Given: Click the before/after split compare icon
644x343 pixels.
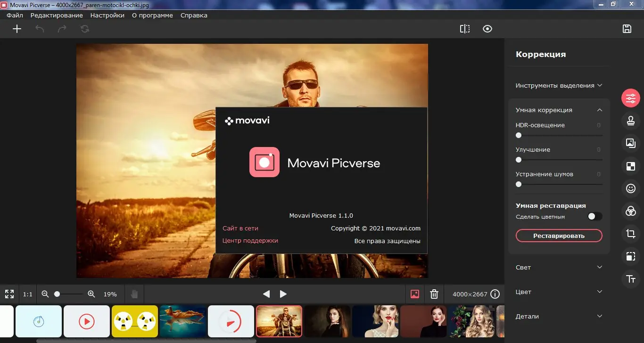Looking at the screenshot, I should 465,29.
